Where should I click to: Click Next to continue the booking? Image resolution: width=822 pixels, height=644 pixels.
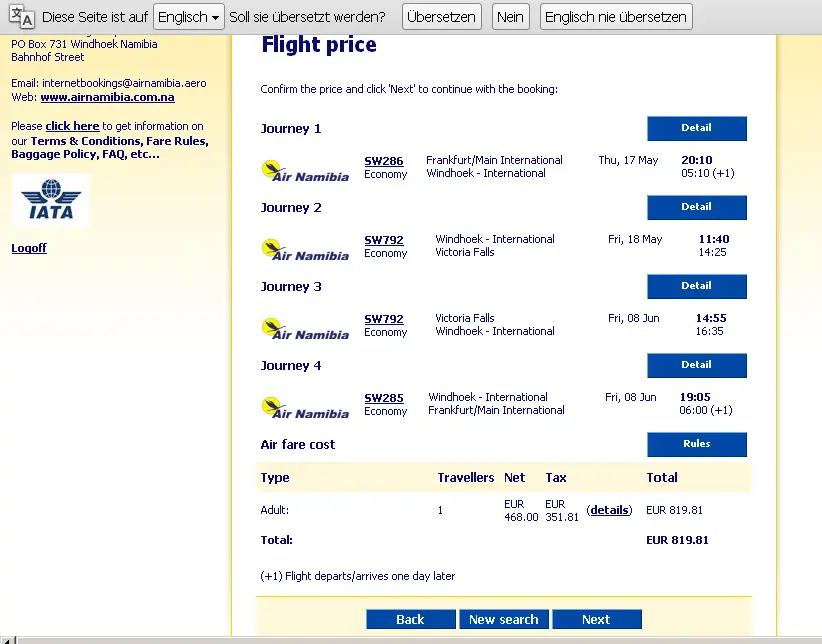(597, 619)
